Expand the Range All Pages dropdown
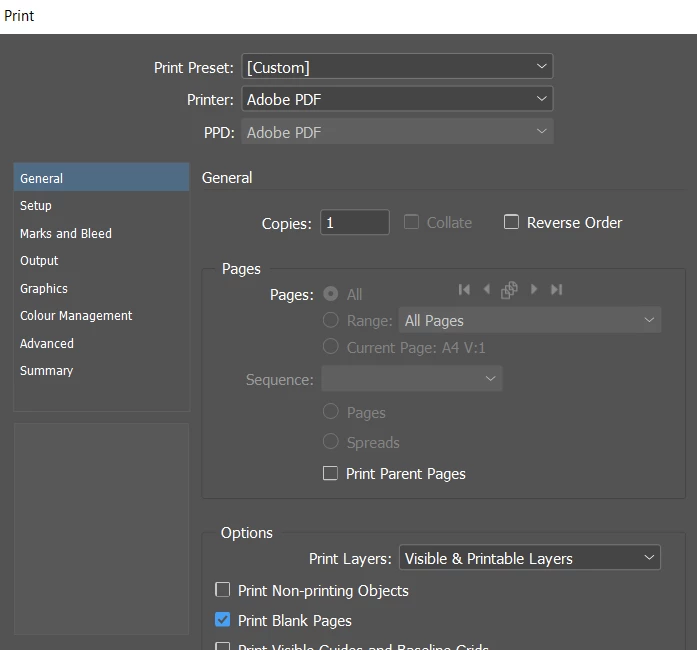 click(530, 320)
